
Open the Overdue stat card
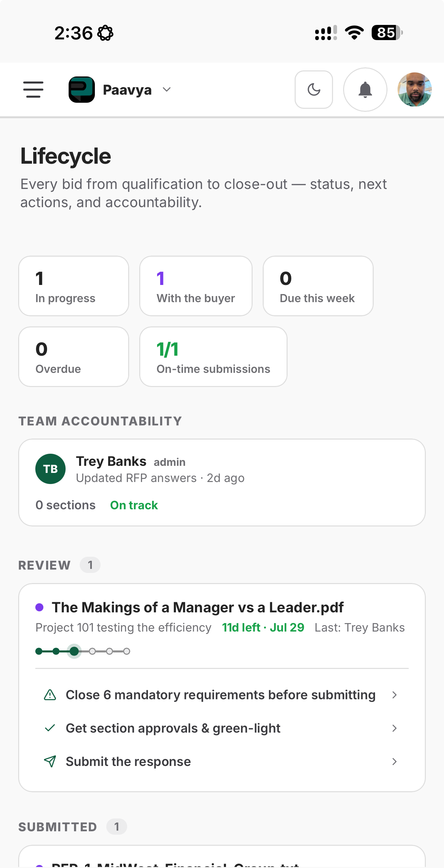(x=74, y=357)
